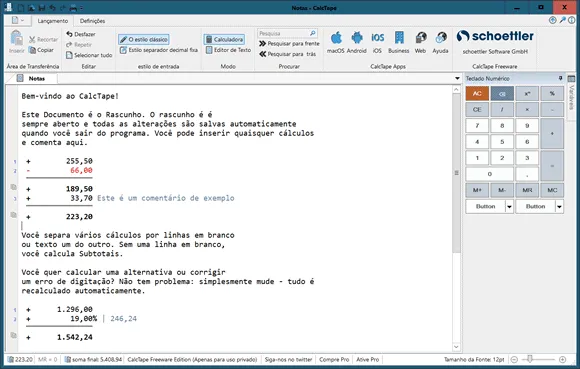
Task: Switch to Calculadora mode
Action: coord(225,39)
